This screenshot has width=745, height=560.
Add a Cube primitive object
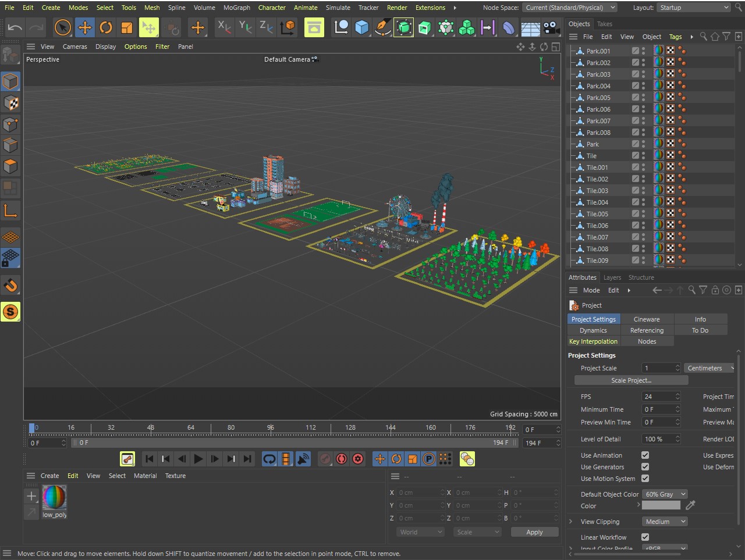(361, 27)
